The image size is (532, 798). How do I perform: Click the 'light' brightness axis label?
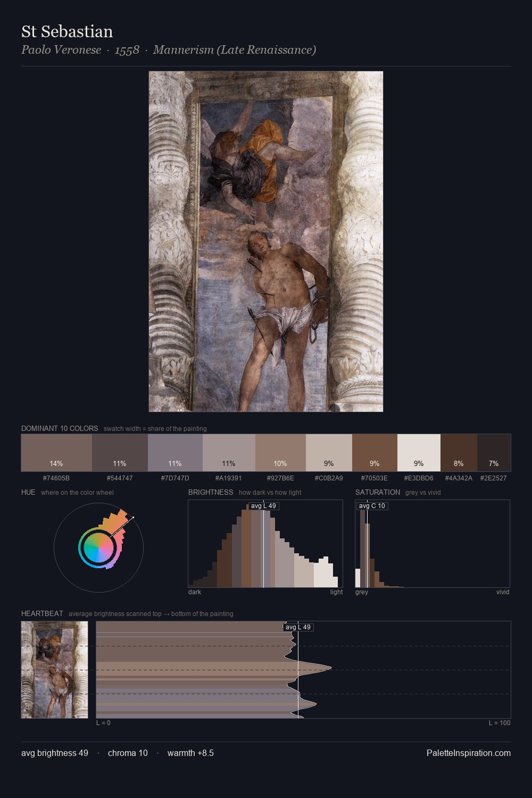pyautogui.click(x=336, y=592)
